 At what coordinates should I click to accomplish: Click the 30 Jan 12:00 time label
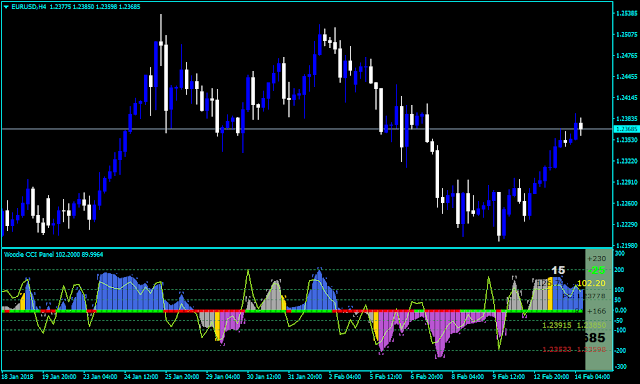click(264, 377)
